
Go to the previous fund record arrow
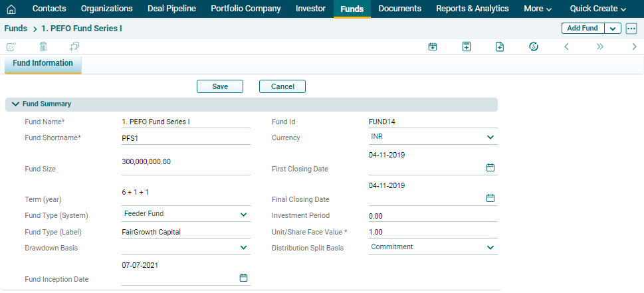566,47
